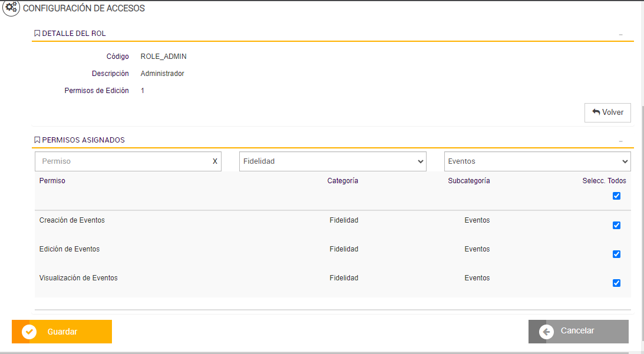Click the bookmark icon next to Detalle del Rol
The image size is (644, 354).
(37, 34)
